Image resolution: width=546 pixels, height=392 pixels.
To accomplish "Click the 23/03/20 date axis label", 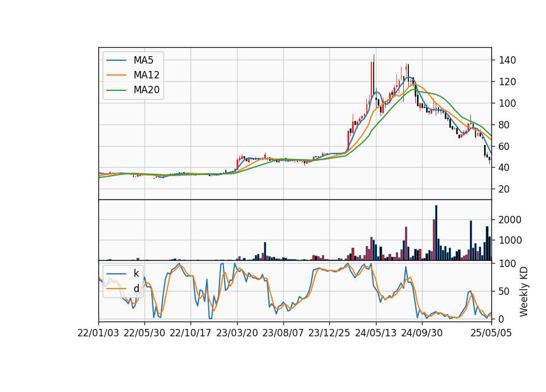I will point(237,333).
